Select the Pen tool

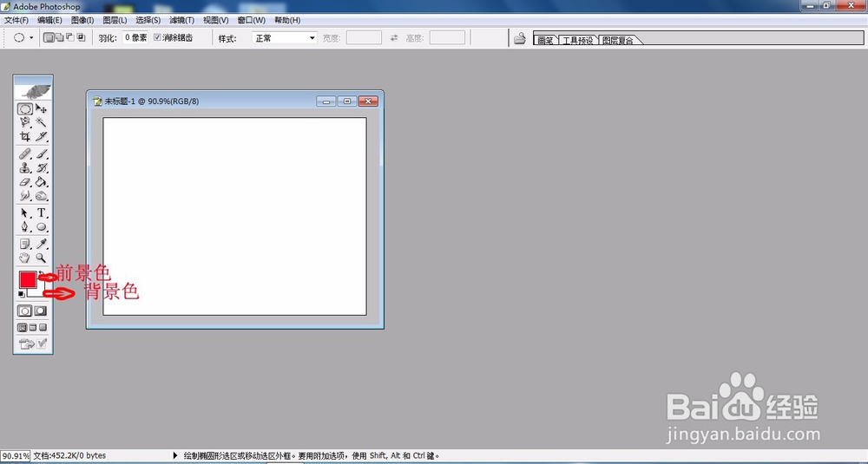tap(25, 226)
